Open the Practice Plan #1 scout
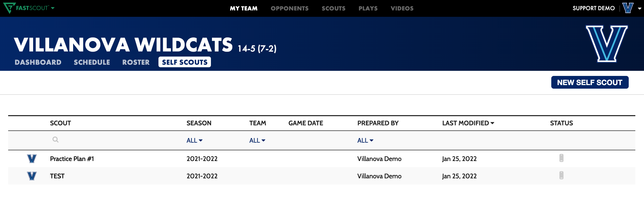 tap(72, 159)
